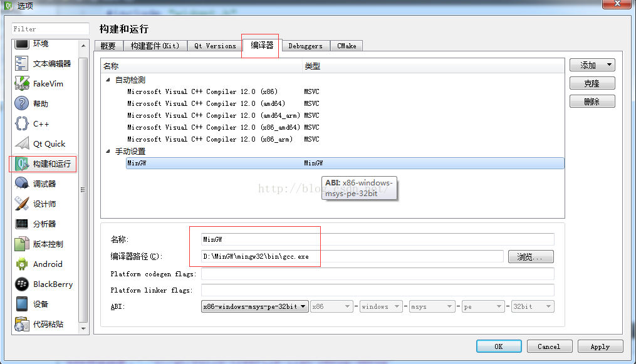Screen dimensions: 636x364
Task: Open the msys flavor dropdown
Action: pos(432,306)
